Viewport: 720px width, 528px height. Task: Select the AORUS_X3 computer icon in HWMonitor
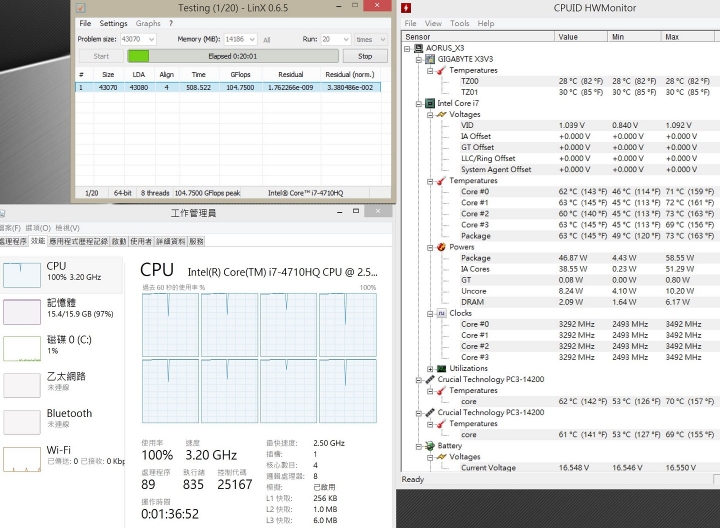418,48
